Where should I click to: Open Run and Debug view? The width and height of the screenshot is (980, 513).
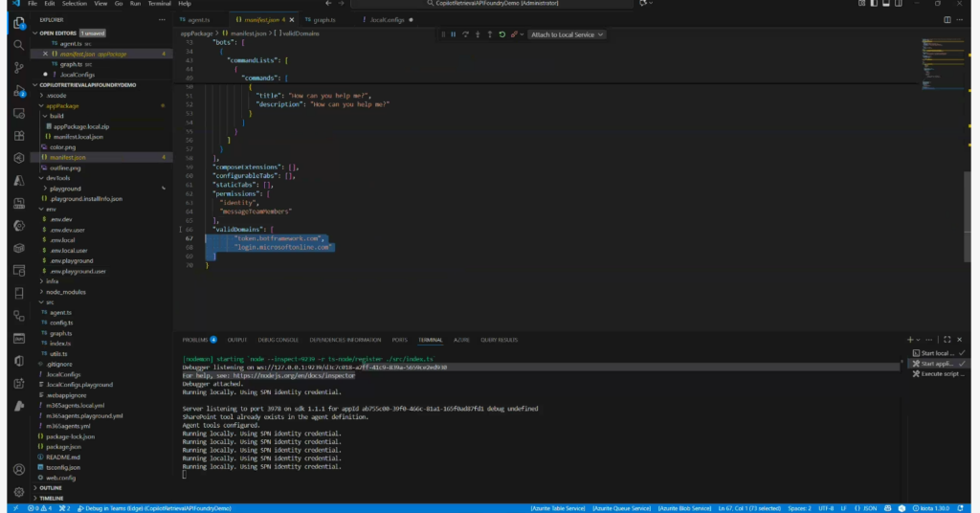pos(19,91)
